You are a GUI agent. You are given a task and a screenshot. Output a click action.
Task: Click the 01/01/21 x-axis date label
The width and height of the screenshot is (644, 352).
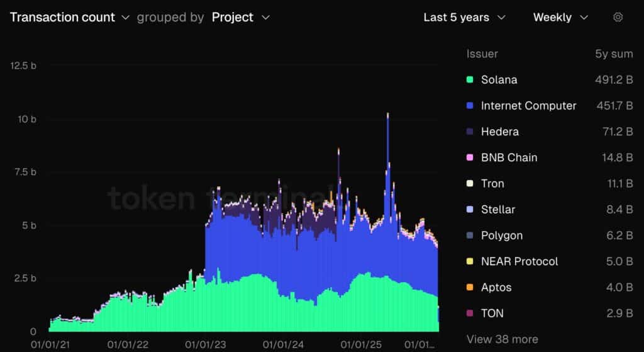[x=51, y=344]
